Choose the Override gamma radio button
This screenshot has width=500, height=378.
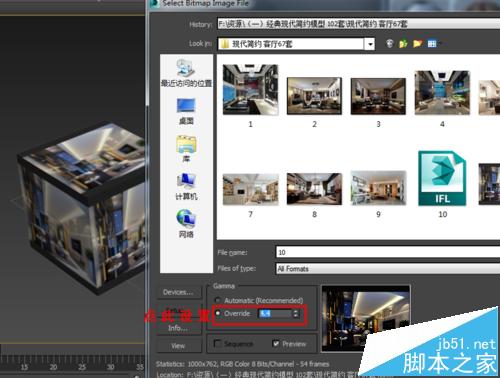(x=218, y=313)
